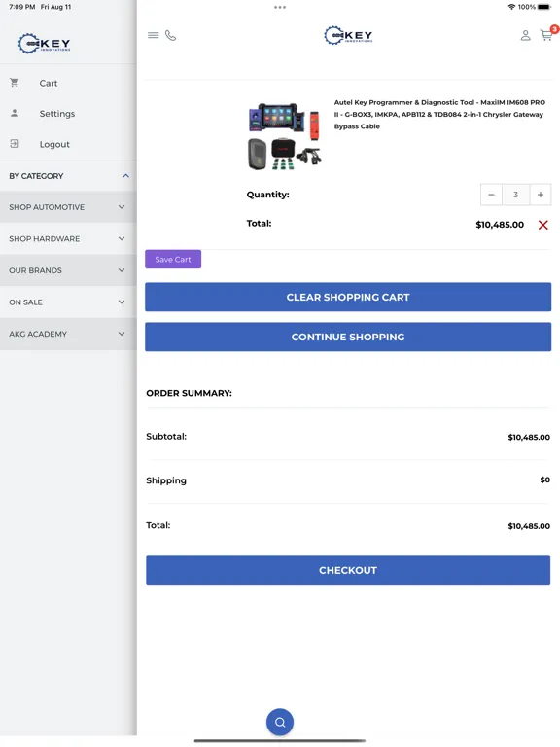560x747 pixels.
Task: Select the quantity field showing 3
Action: point(515,195)
